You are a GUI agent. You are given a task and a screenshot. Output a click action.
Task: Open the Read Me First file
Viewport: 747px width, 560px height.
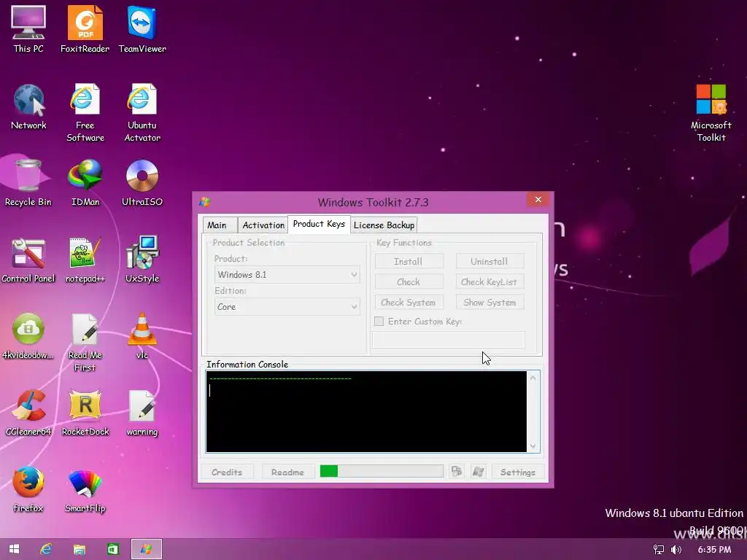[85, 342]
